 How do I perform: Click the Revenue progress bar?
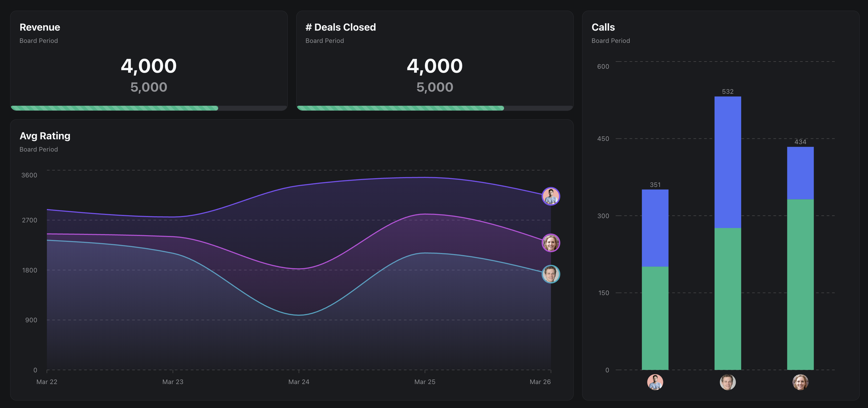point(149,108)
